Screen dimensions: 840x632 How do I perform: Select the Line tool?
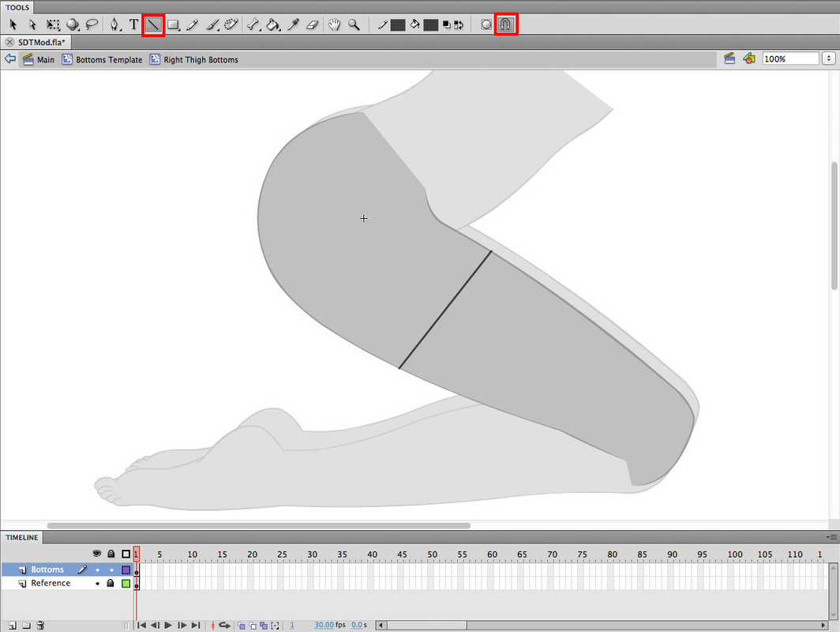point(153,25)
